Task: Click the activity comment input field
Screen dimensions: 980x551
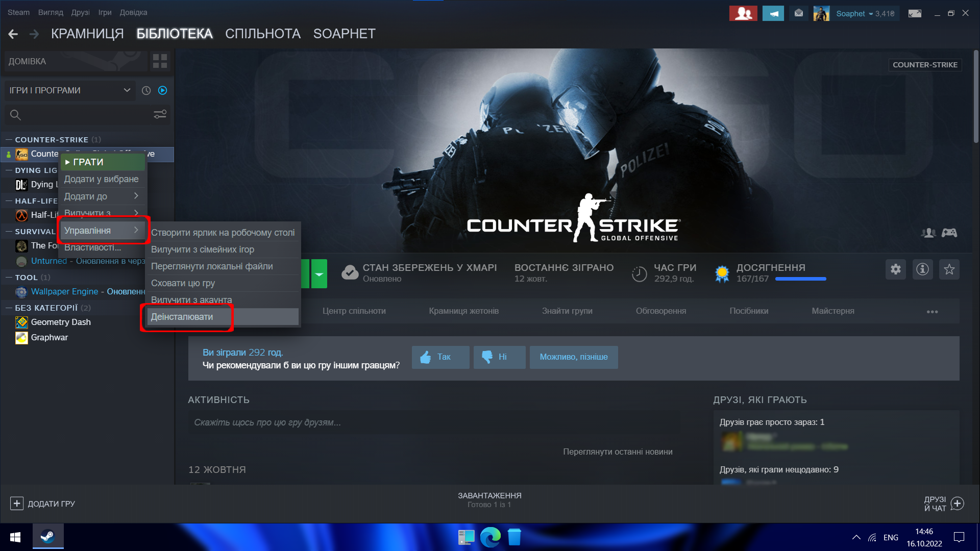Action: click(434, 422)
